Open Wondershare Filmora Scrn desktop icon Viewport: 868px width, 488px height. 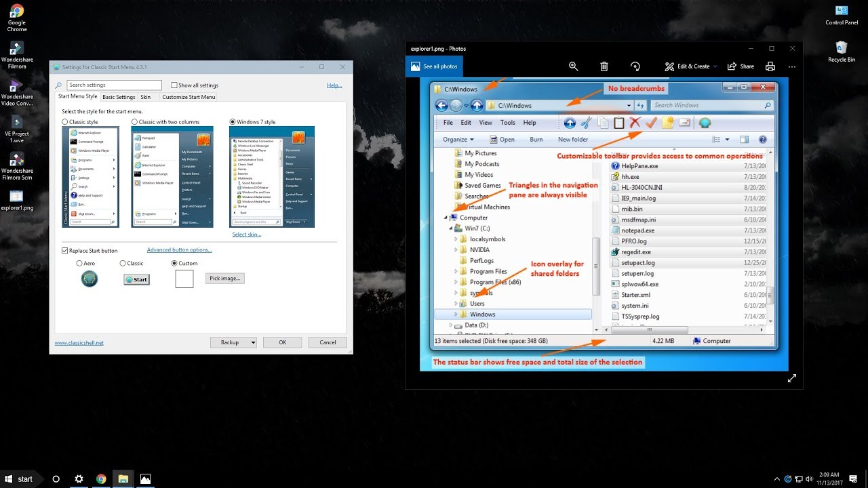17,165
